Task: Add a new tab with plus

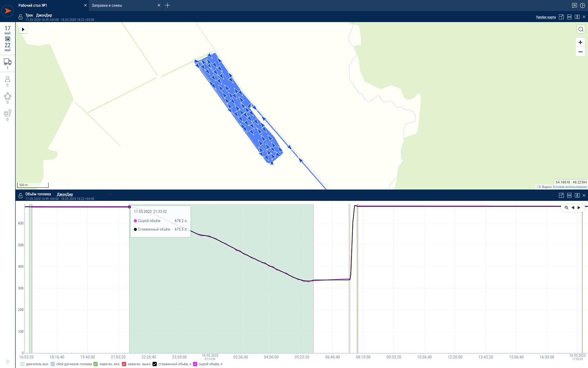Action: pyautogui.click(x=167, y=5)
